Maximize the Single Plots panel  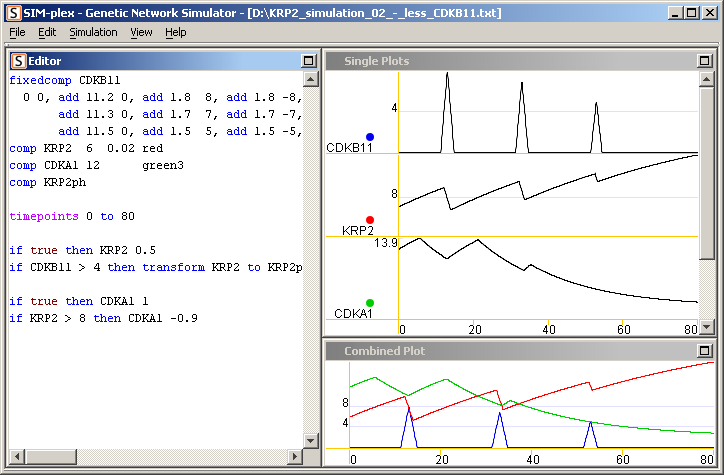click(x=704, y=61)
